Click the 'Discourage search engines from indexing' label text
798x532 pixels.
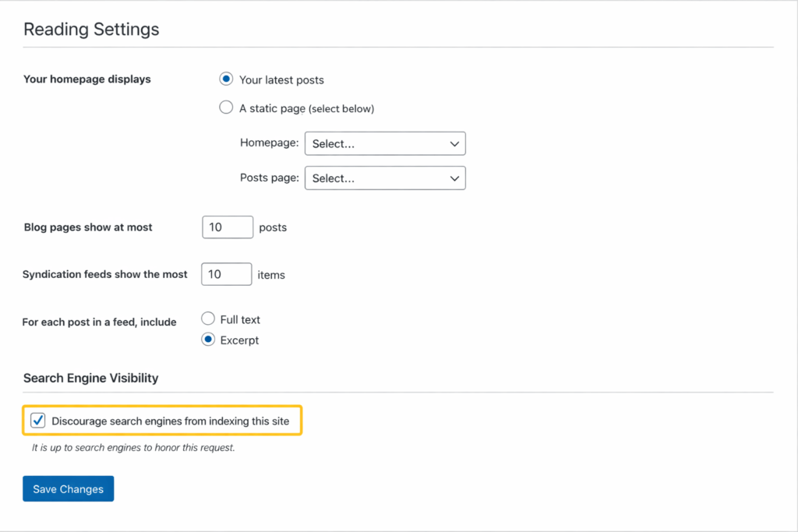coord(170,421)
